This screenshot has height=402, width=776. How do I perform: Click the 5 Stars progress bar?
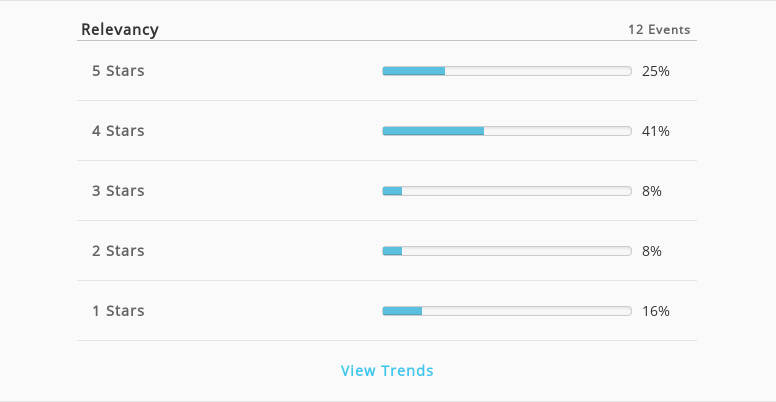tap(507, 71)
